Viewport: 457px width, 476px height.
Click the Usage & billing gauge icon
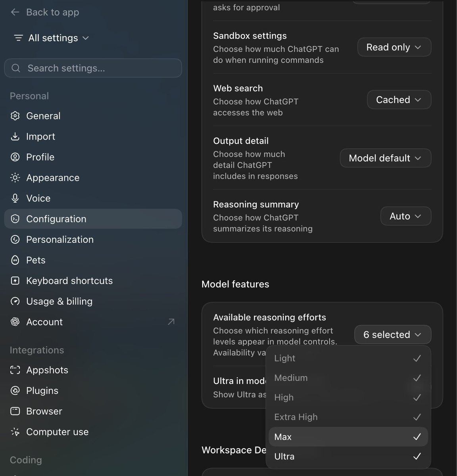[x=15, y=301]
